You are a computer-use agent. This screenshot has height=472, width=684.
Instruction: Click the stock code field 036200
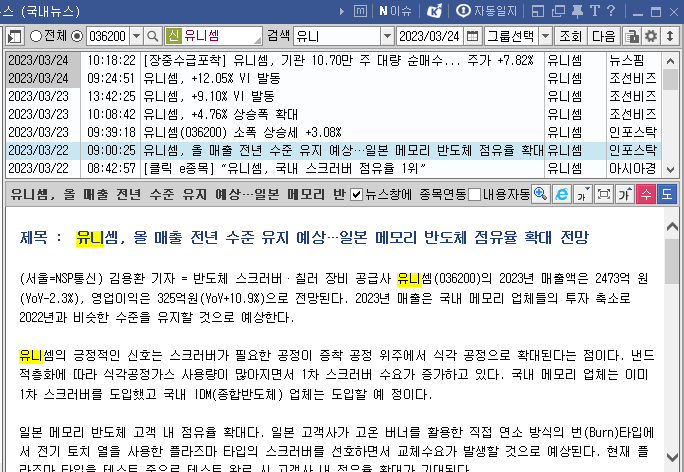point(108,36)
